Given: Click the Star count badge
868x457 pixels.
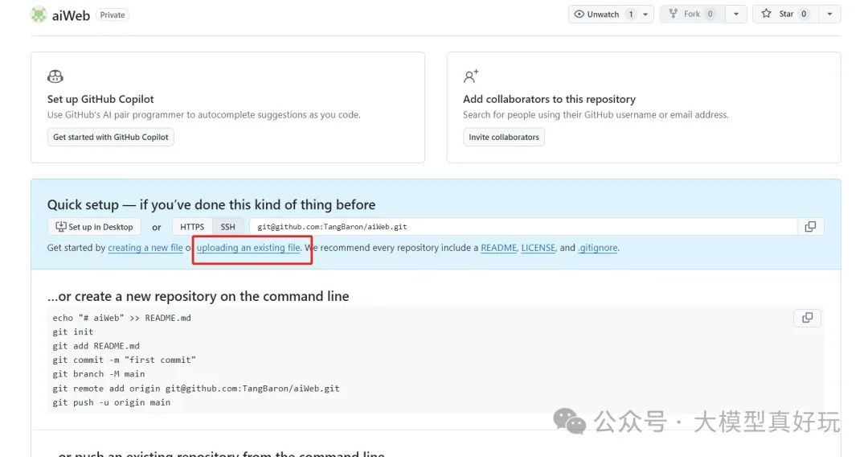Looking at the screenshot, I should coord(804,14).
